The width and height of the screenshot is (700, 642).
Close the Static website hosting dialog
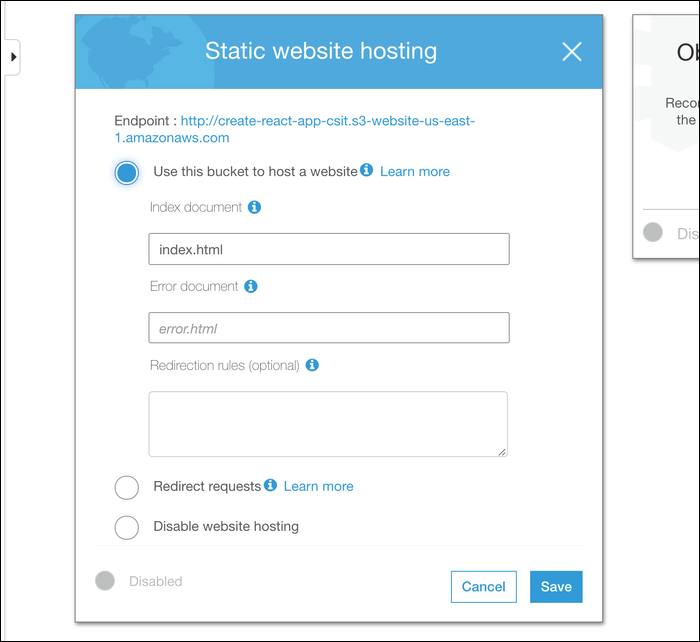pyautogui.click(x=571, y=52)
